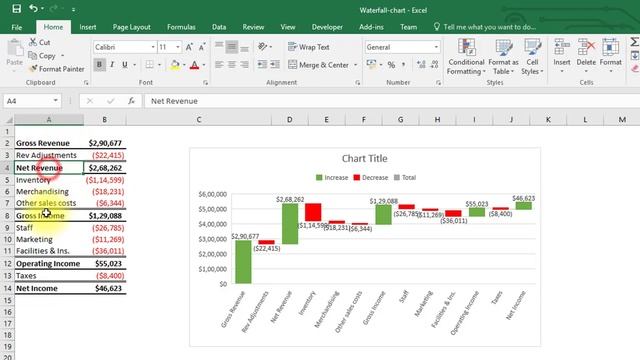
Task: Switch to Page Layout tab
Action: (131, 27)
